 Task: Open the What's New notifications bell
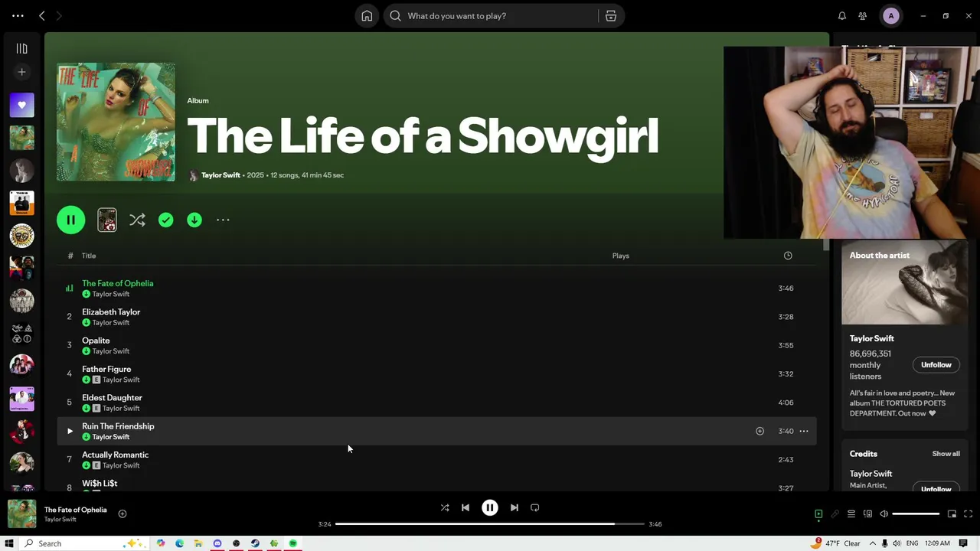[842, 16]
